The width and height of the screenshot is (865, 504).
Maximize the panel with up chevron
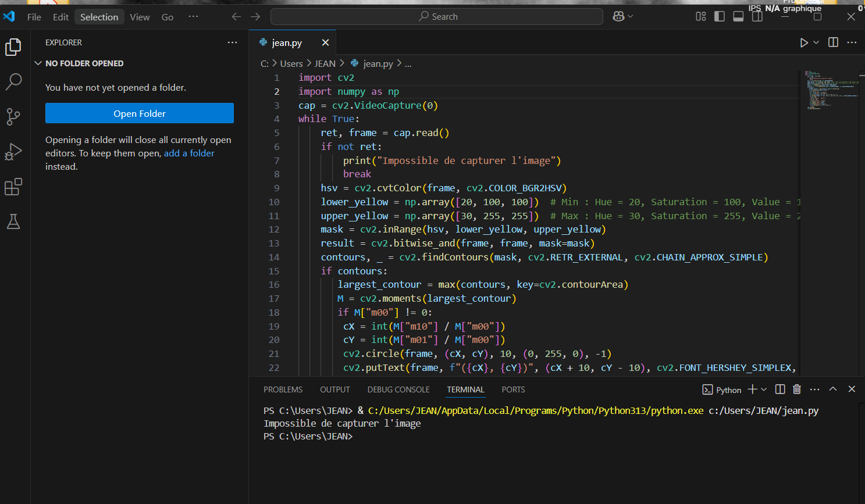[833, 389]
